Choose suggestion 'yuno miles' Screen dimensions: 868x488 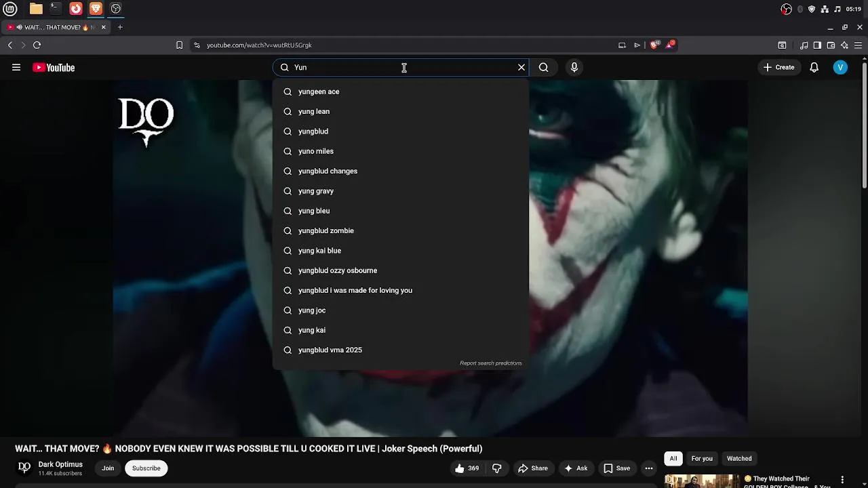click(x=401, y=151)
